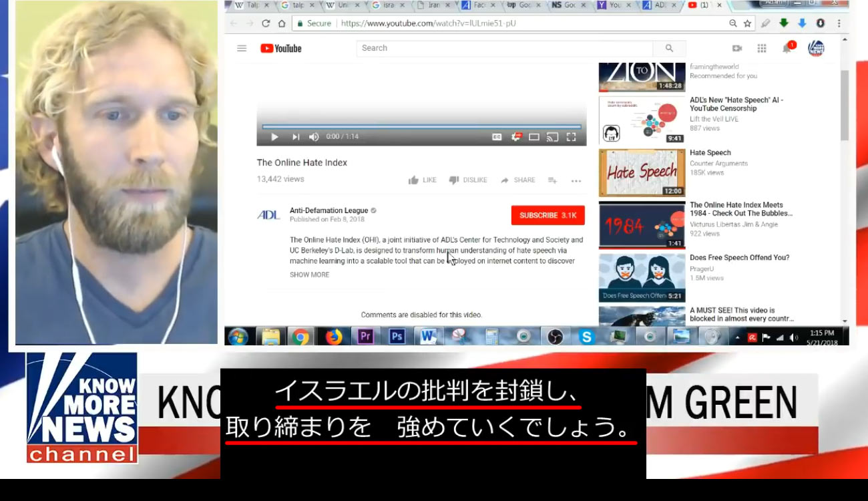Open the Anti-Defamation League channel link

[329, 210]
